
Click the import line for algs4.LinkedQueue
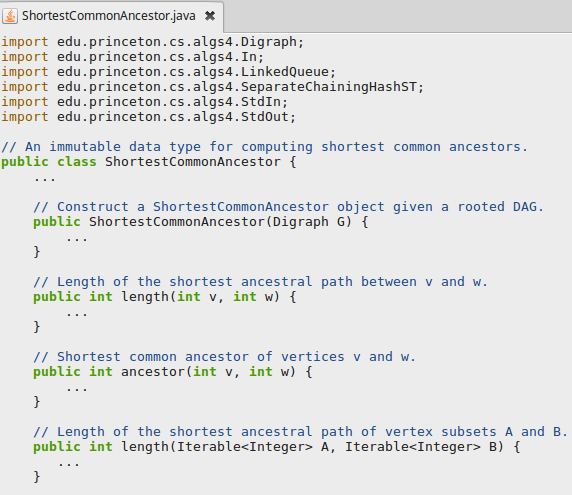coord(168,72)
